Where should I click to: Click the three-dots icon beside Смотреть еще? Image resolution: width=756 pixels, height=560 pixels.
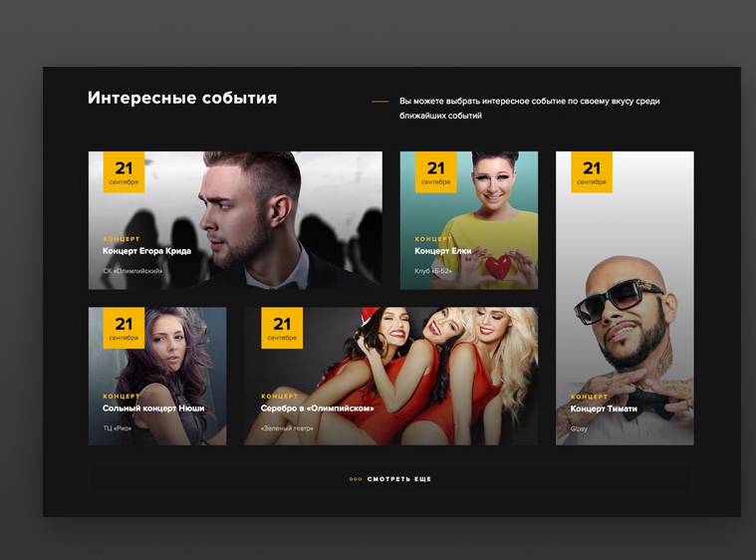click(x=356, y=479)
